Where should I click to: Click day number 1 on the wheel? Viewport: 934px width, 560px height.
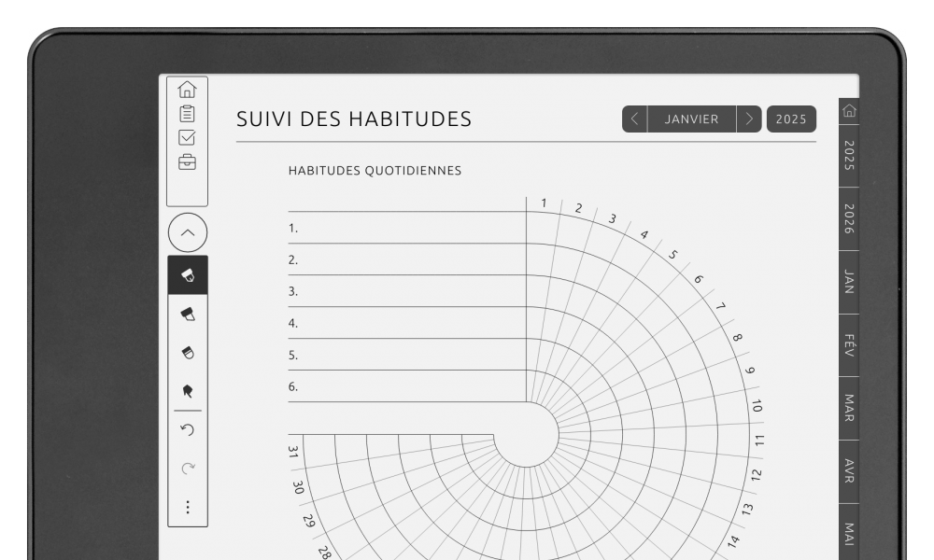click(x=544, y=203)
